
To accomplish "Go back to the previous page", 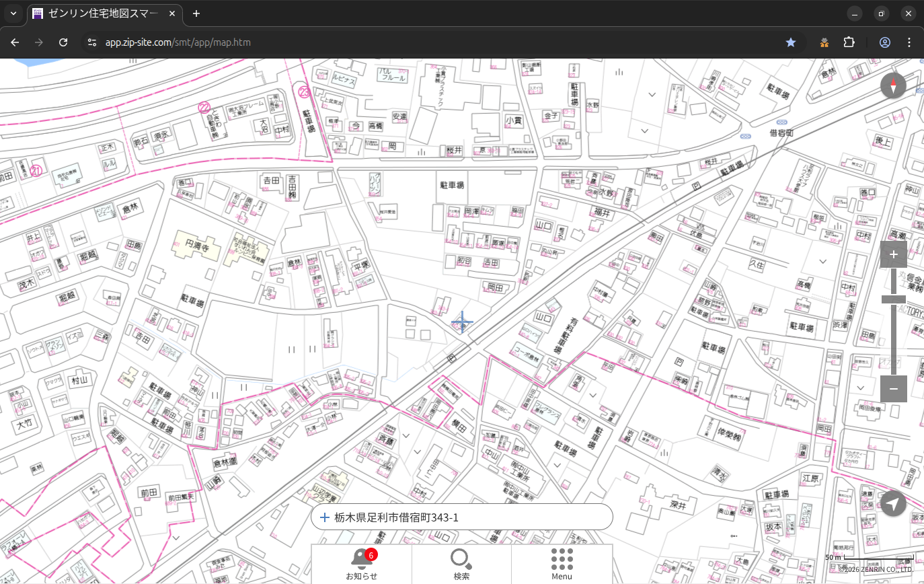I will (x=15, y=42).
